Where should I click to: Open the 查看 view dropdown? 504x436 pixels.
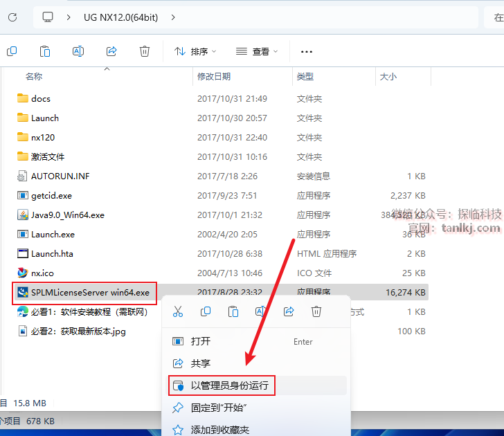[x=257, y=51]
